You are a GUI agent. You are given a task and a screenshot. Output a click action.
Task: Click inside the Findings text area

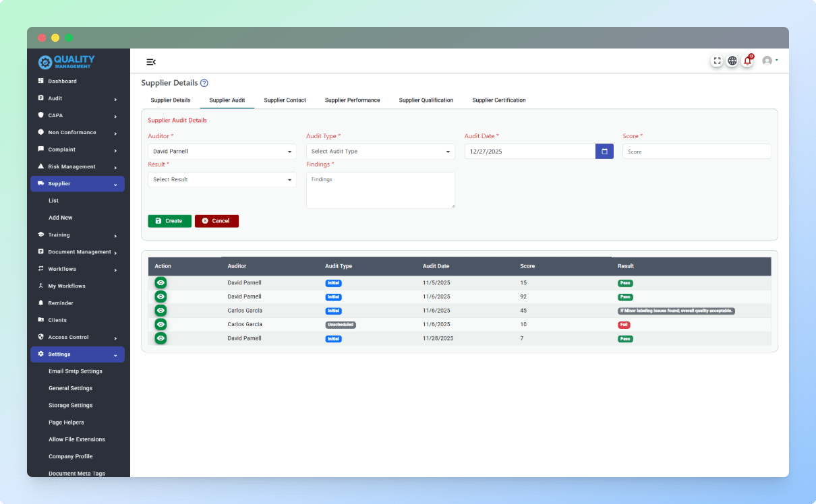point(380,190)
